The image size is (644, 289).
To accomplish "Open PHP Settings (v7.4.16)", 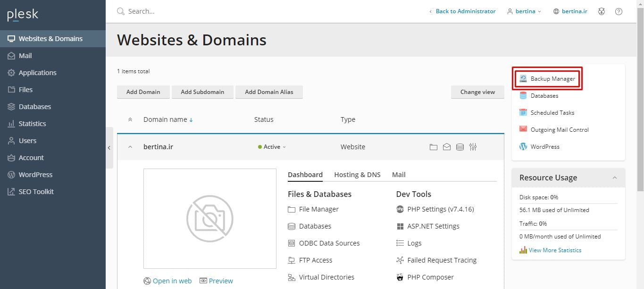I will pyautogui.click(x=435, y=209).
